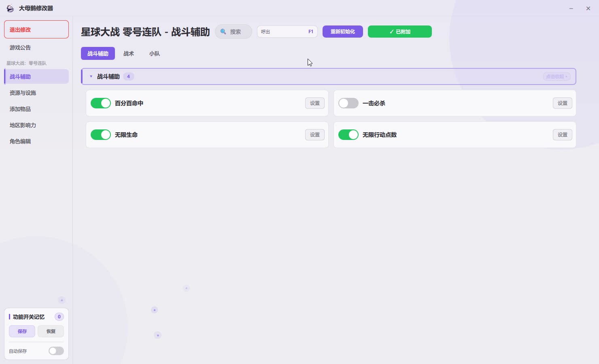Screen dimensions: 599x364
Task: Click the page title 星球大战 零号连队 - 战斗辅助
Action: click(145, 32)
